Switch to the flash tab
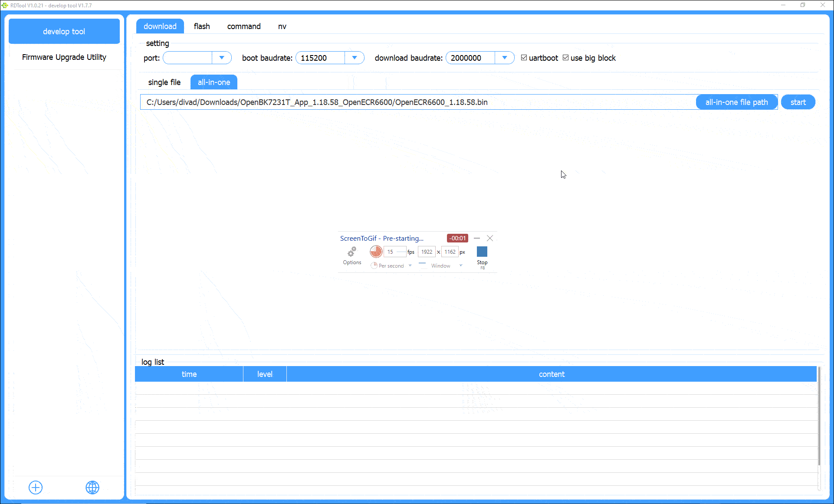 (202, 26)
